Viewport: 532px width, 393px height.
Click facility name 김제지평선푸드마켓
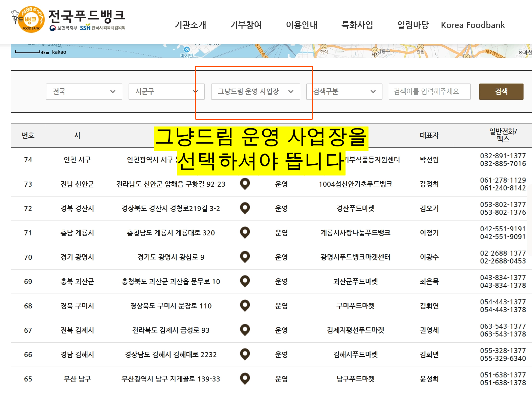click(355, 330)
